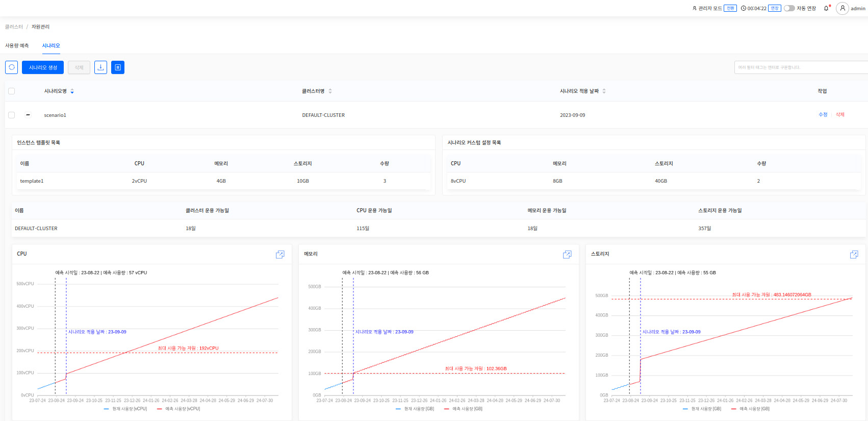
Task: Expand the 메모리 chart in popup
Action: (567, 255)
